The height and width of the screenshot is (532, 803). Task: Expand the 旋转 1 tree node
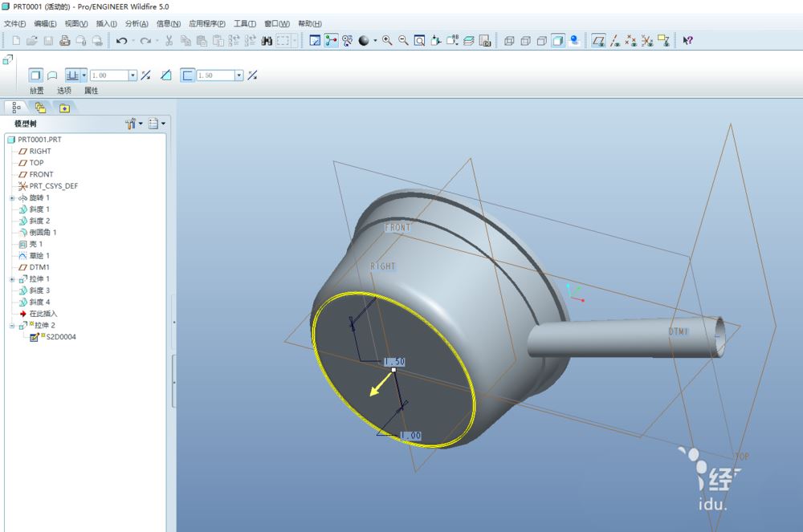(x=12, y=197)
